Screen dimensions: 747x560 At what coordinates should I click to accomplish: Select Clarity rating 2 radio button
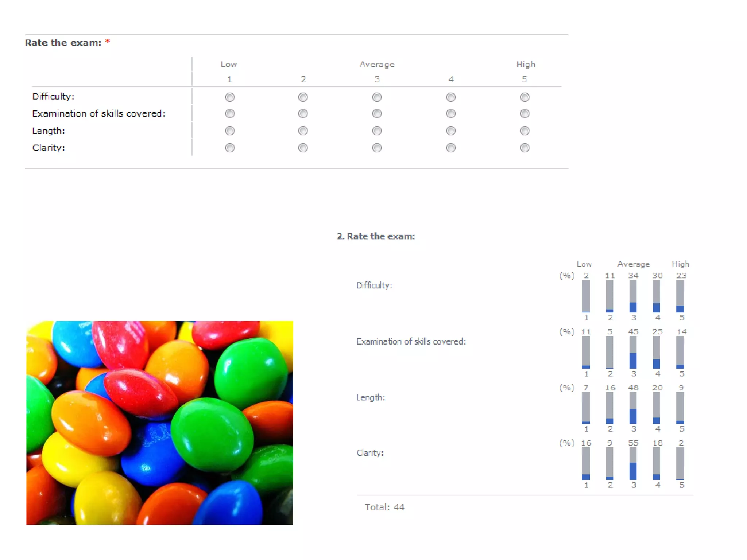point(303,148)
